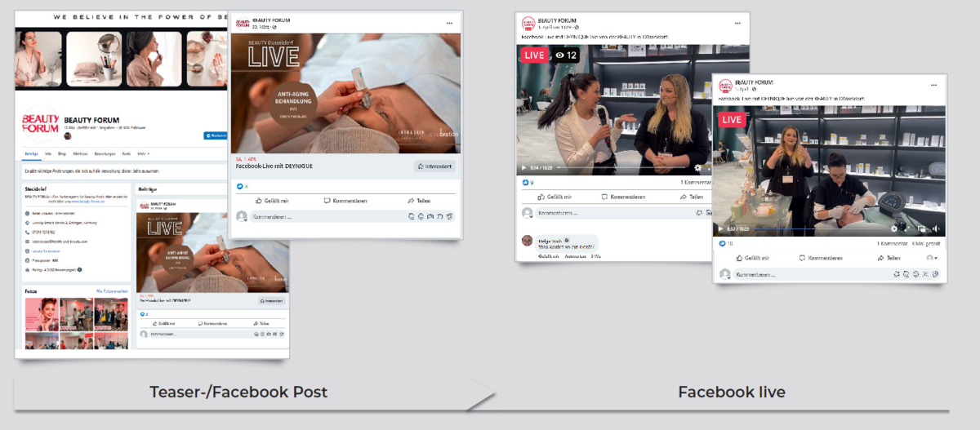Image resolution: width=980 pixels, height=430 pixels.
Task: Click Gefällt mir on the interview live post
Action: [x=555, y=197]
